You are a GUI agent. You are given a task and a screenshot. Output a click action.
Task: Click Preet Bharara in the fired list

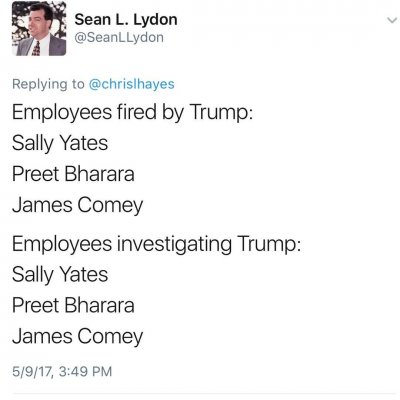tap(73, 174)
